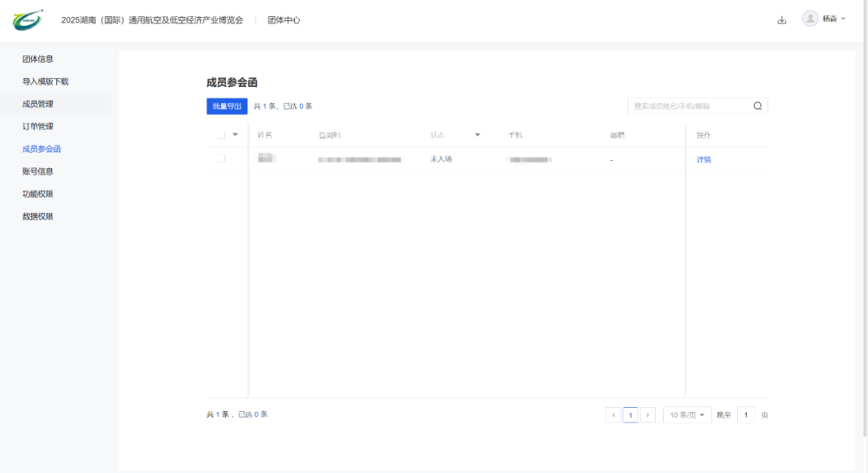Go to previous page with left arrow
This screenshot has width=868, height=473.
point(613,414)
